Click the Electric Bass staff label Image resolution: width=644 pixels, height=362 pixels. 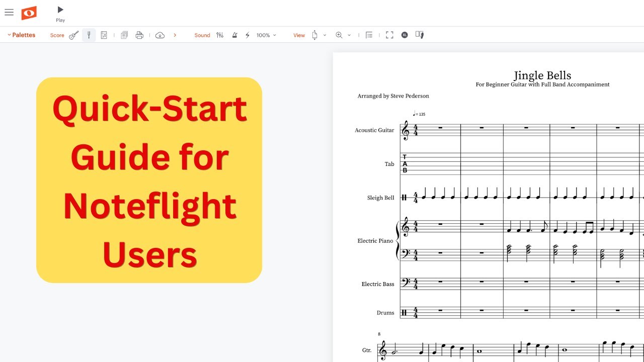378,284
